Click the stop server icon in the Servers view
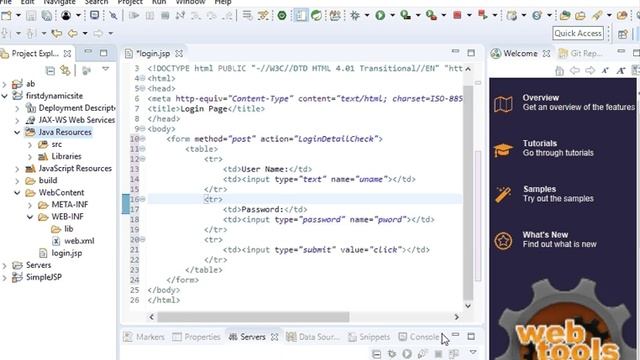Viewport: 640px width, 360px height. 438,353
